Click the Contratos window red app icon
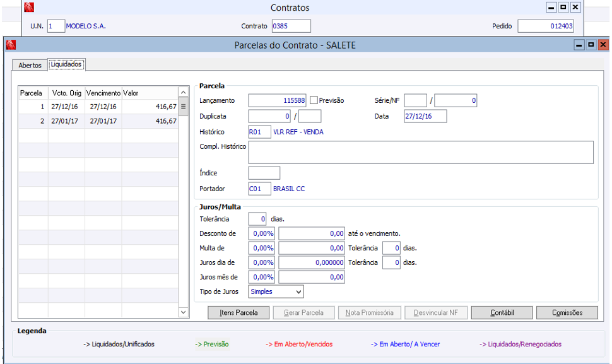612x364 pixels. click(29, 7)
